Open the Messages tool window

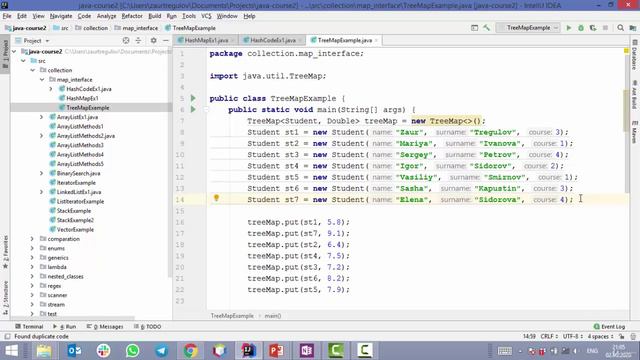(105, 327)
